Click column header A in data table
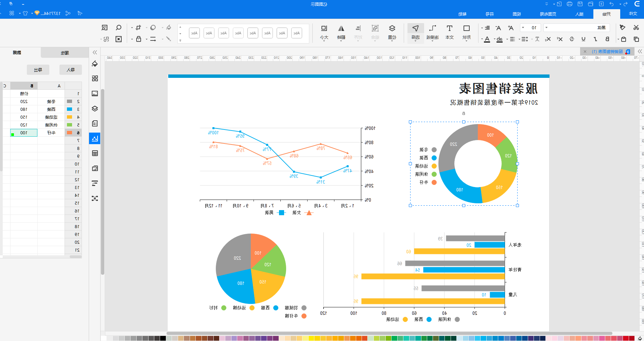The image size is (644, 341). point(51,86)
